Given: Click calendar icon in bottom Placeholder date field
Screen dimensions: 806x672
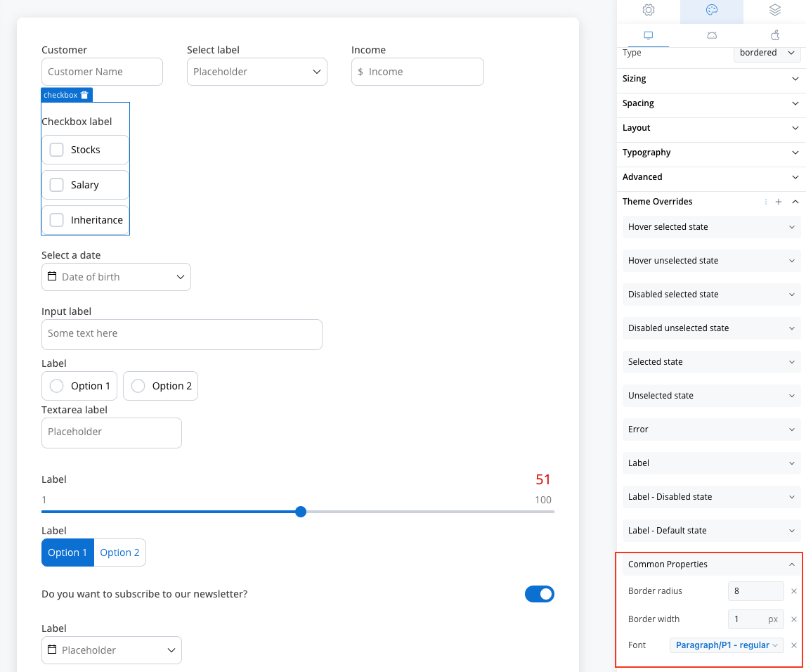Looking at the screenshot, I should coord(52,650).
